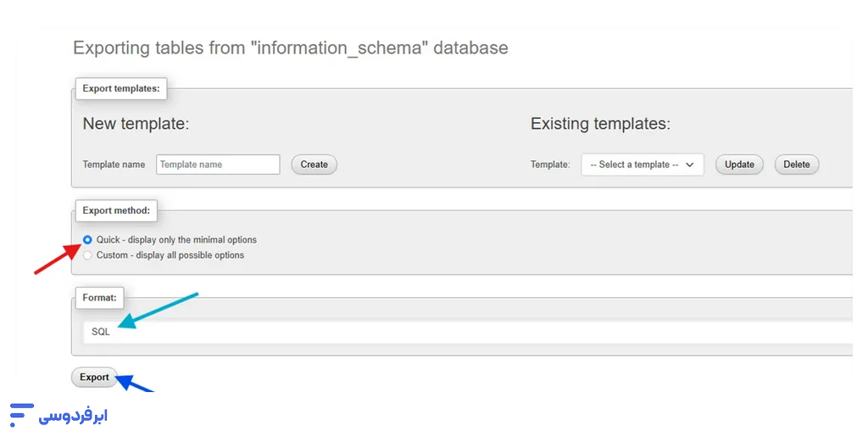868x437 pixels.
Task: Click the dark blue arrow beside Export
Action: (136, 387)
